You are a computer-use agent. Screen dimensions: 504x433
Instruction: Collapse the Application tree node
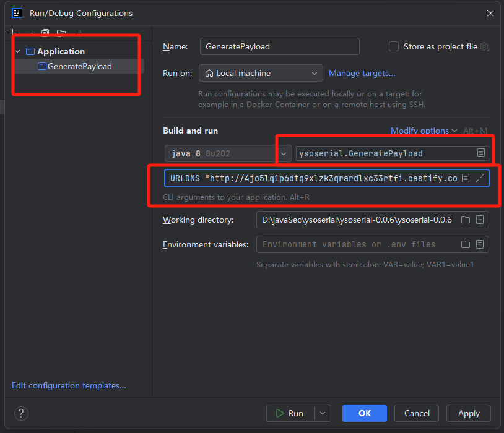[x=18, y=51]
